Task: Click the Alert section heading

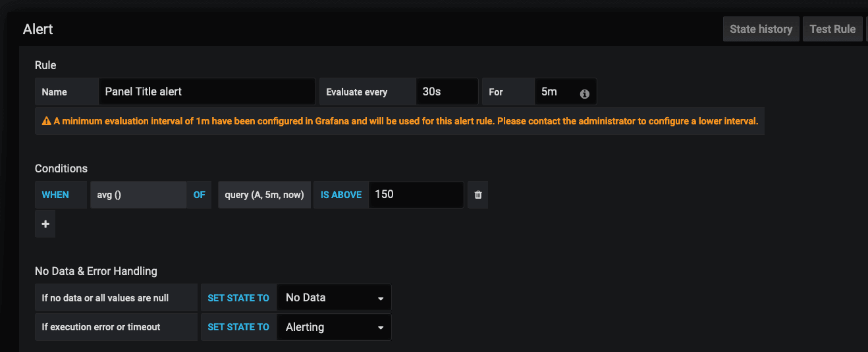Action: [x=38, y=29]
